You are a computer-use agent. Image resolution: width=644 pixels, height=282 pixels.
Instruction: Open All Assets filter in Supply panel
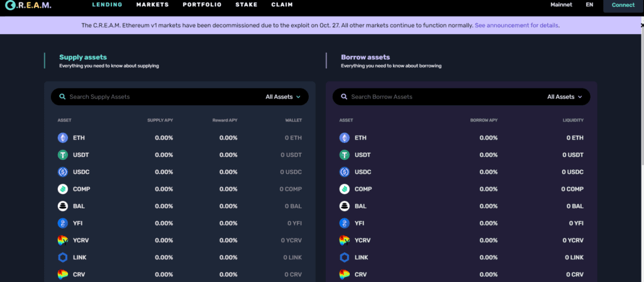pyautogui.click(x=283, y=96)
